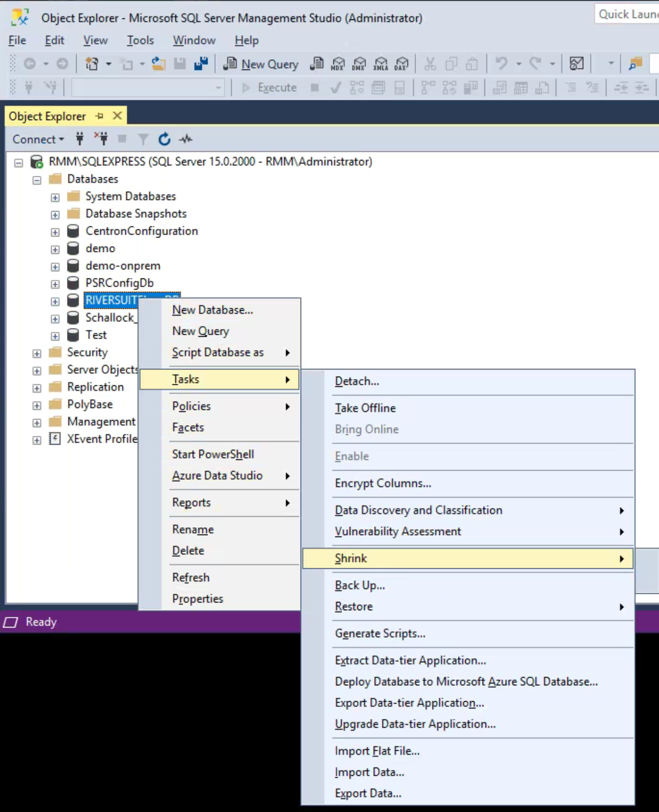Open the Connect dropdown
This screenshot has width=659, height=812.
38,139
